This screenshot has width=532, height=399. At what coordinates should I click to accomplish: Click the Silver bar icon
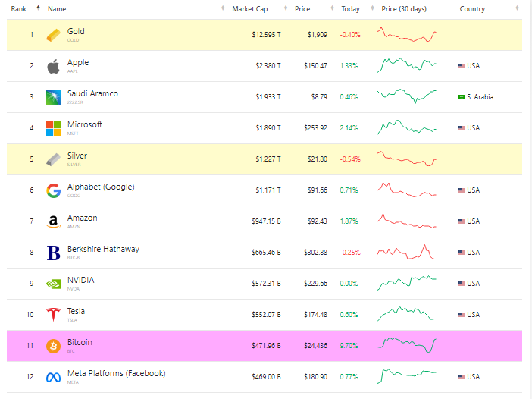click(x=53, y=159)
